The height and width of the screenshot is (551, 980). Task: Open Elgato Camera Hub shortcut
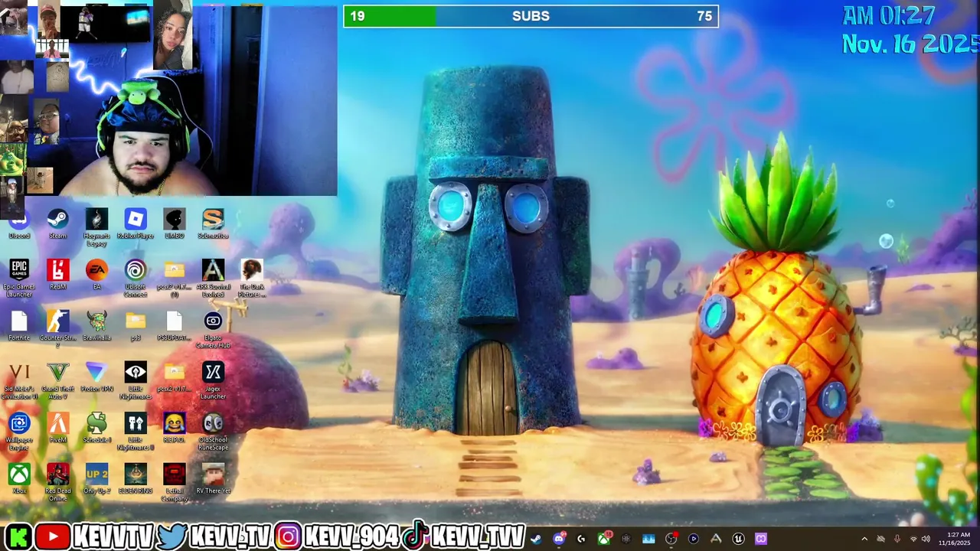click(x=213, y=330)
